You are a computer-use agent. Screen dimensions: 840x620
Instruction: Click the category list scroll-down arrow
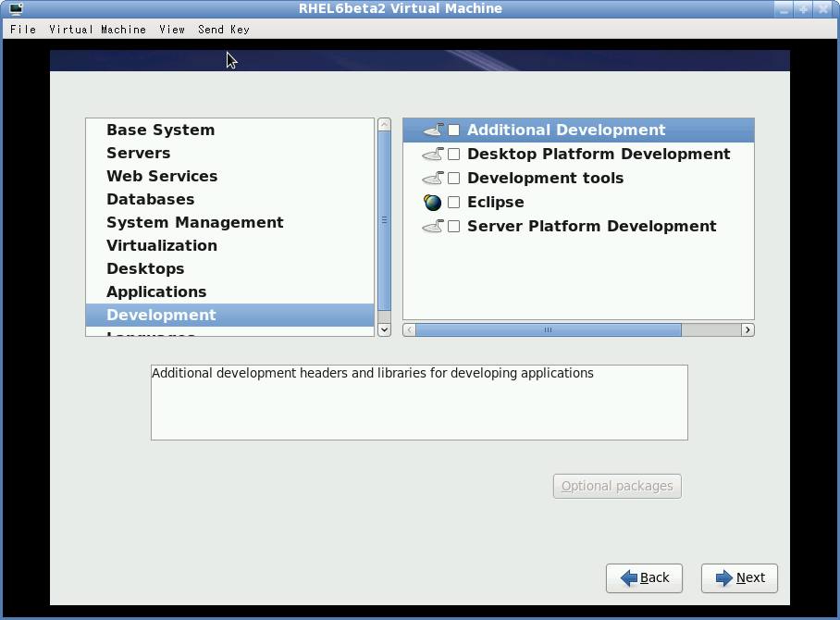tap(384, 329)
